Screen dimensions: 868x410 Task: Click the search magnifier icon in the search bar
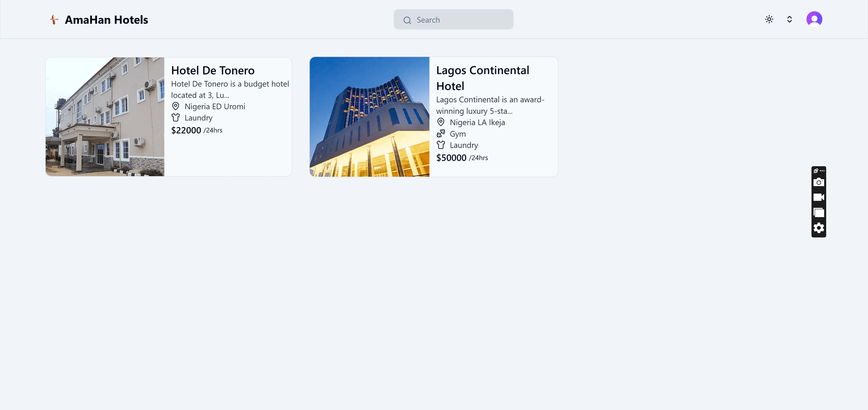click(x=407, y=20)
